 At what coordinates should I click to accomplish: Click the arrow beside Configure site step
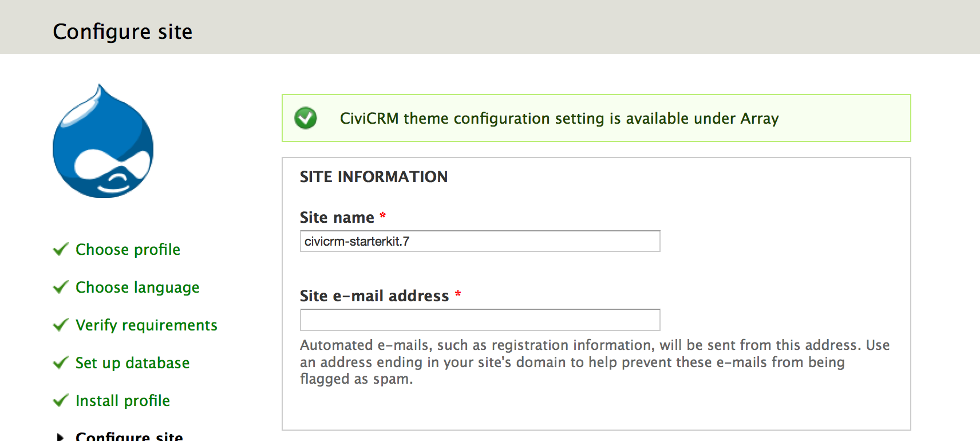coord(60,436)
